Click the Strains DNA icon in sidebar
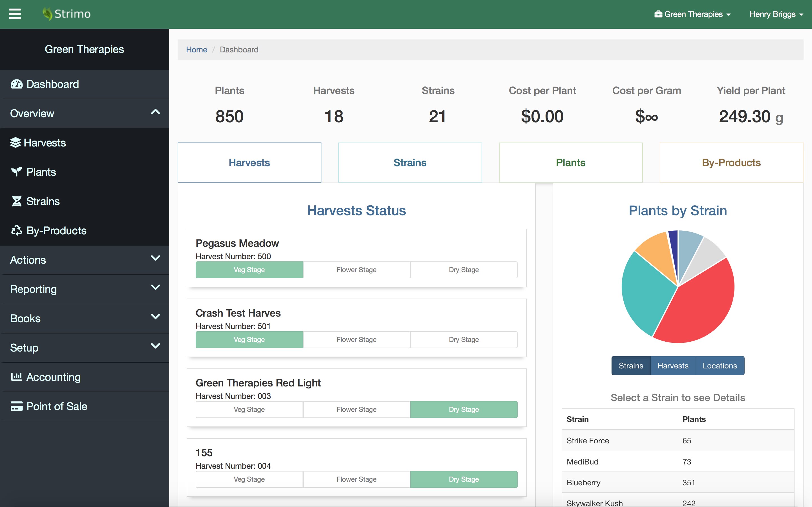Image resolution: width=812 pixels, height=507 pixels. tap(16, 201)
